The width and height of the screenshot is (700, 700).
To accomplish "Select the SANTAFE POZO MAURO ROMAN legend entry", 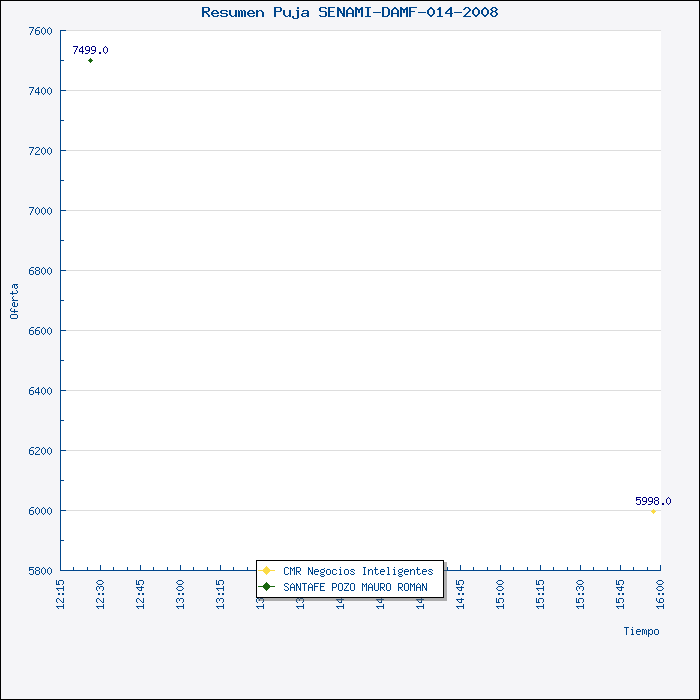I will tap(355, 587).
